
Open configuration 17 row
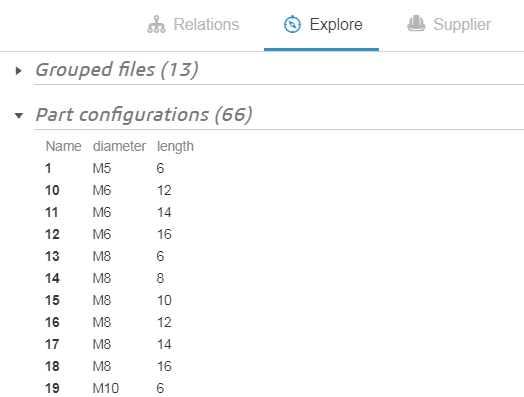click(x=119, y=344)
